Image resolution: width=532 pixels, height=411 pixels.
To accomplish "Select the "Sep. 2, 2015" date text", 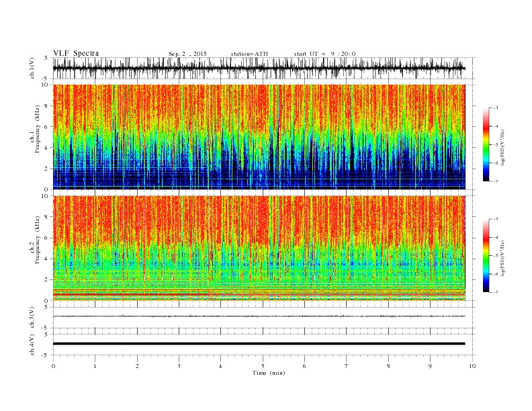I will 187,54.
